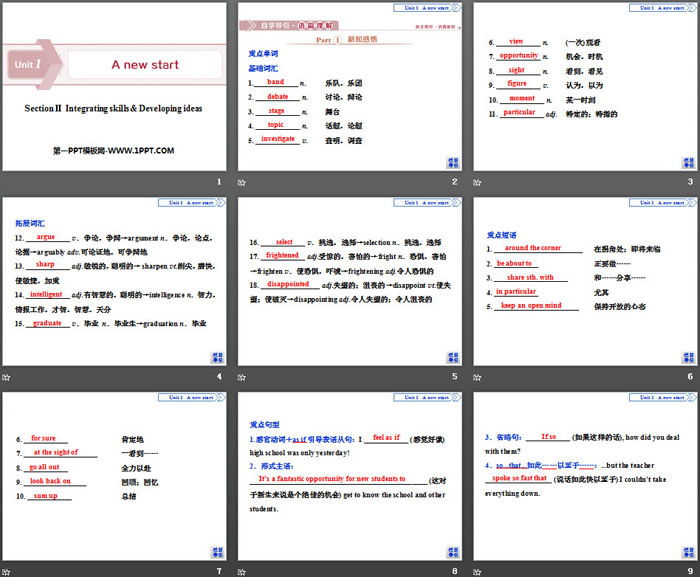The height and width of the screenshot is (577, 700).
Task: Click the Unit 1 arrow badge on slide 1
Action: [33, 64]
